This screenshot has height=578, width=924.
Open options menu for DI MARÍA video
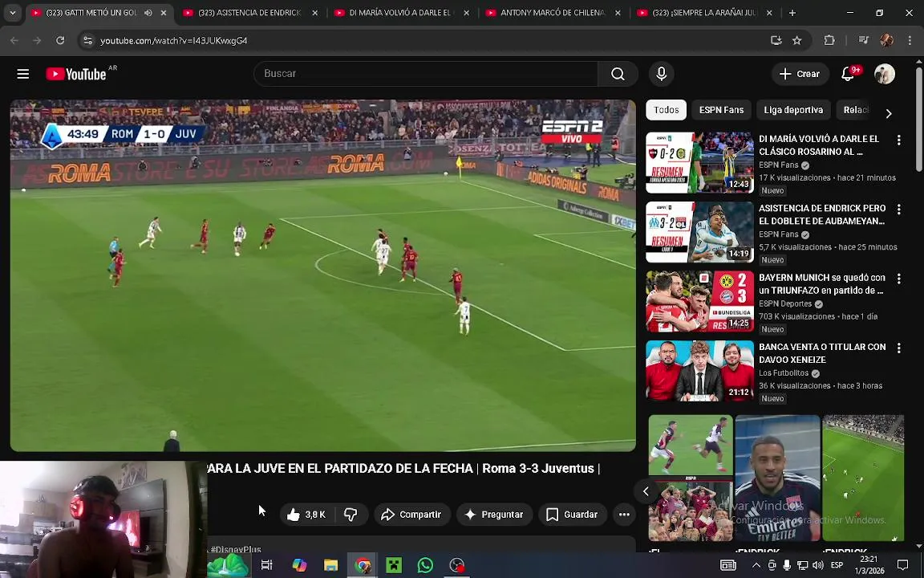tap(898, 140)
